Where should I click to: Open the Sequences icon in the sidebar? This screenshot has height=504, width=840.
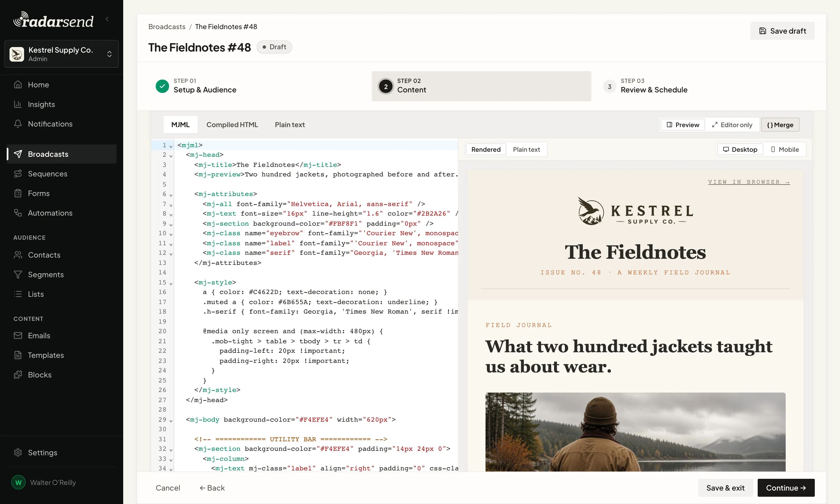pyautogui.click(x=18, y=174)
